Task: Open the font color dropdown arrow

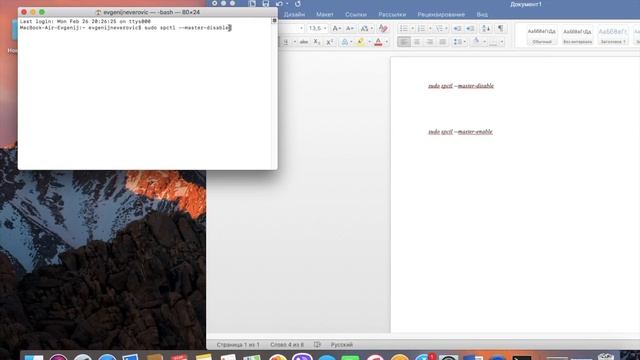Action: (387, 42)
